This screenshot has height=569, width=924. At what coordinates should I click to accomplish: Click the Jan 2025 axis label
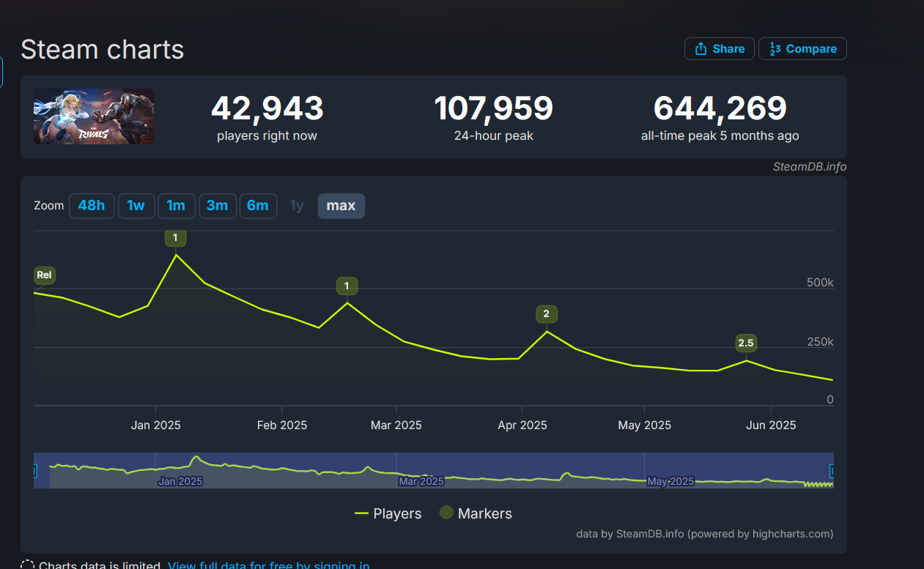(156, 425)
